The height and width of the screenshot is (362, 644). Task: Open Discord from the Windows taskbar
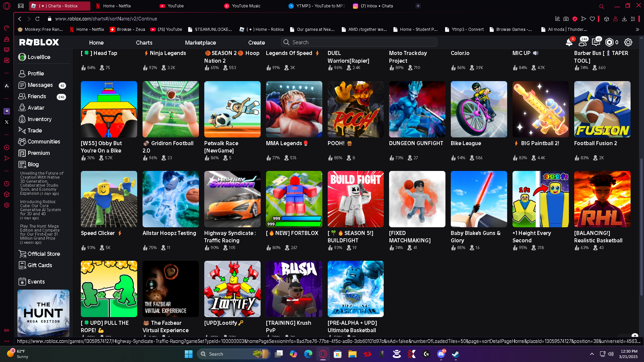click(441, 354)
